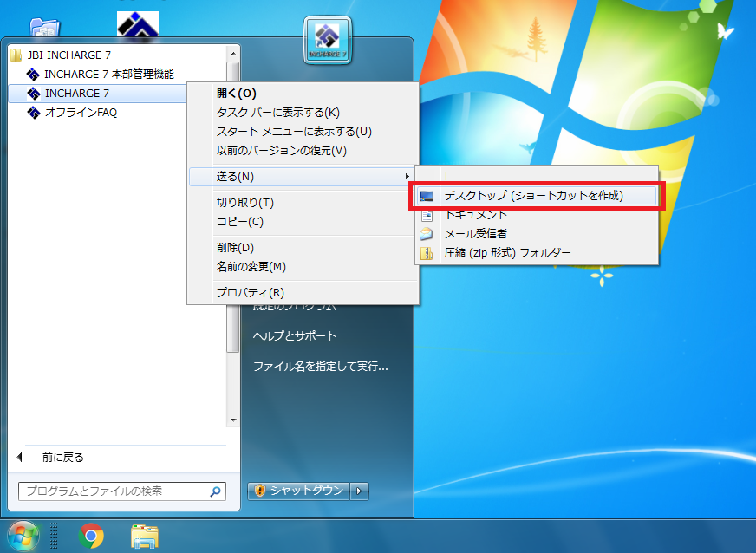The width and height of the screenshot is (756, 553).
Task: Expand the 送る(N) submenu
Action: [303, 177]
